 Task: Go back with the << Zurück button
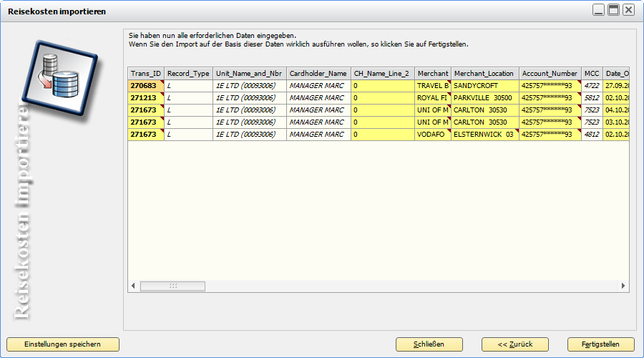pyautogui.click(x=515, y=344)
